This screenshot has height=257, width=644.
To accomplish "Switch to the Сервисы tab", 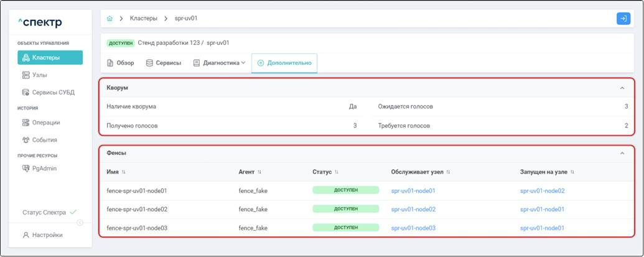I will [x=163, y=63].
